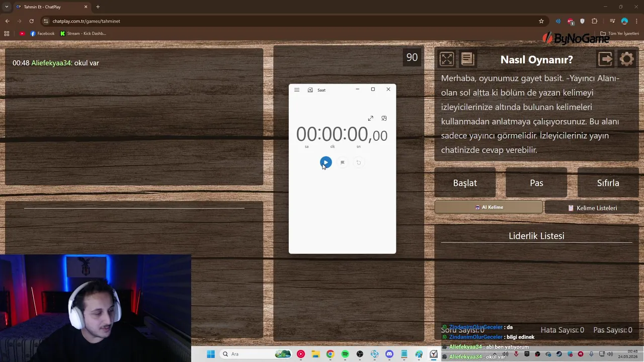Open the Tüm Yer İşaretleri folder
Viewport: 644px width, 362px height.
pos(620,34)
